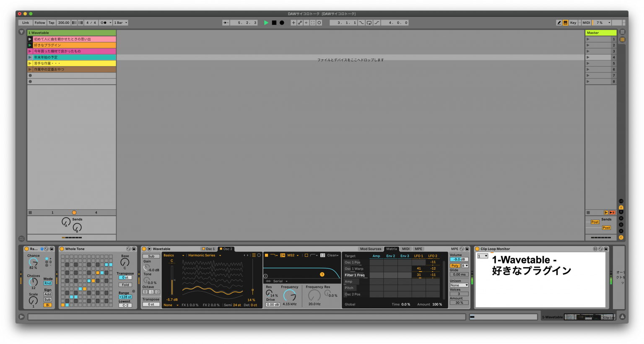
Task: Click the Link button
Action: (26, 23)
